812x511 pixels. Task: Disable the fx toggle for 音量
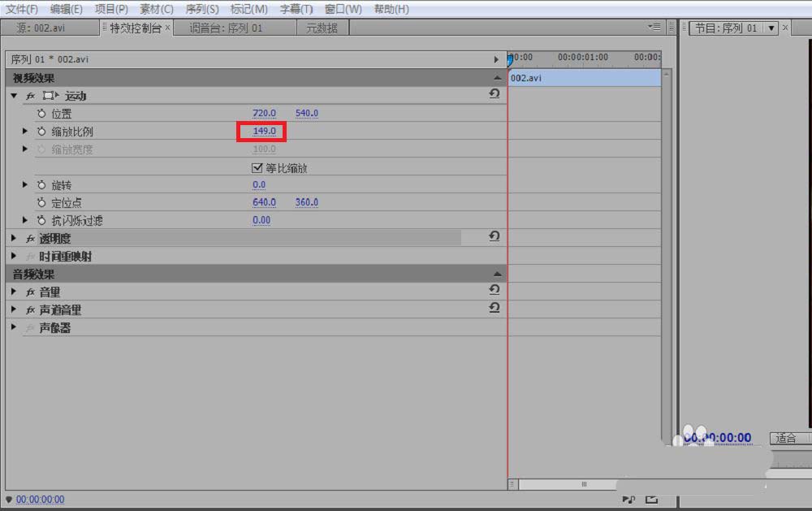(30, 292)
